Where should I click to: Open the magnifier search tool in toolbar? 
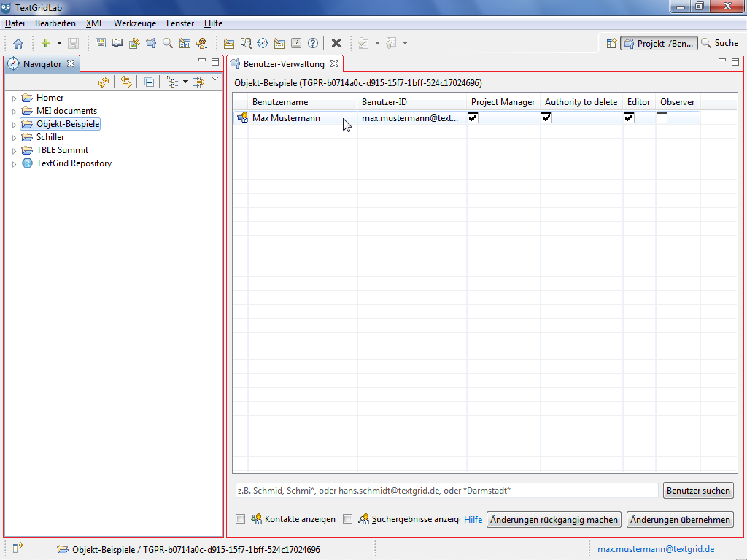[168, 44]
